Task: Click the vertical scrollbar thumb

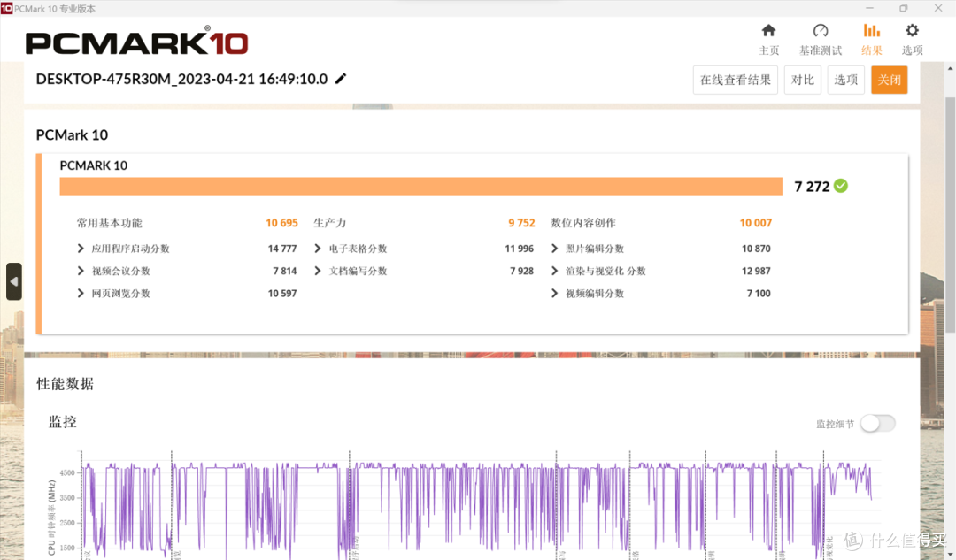Action: 950,213
